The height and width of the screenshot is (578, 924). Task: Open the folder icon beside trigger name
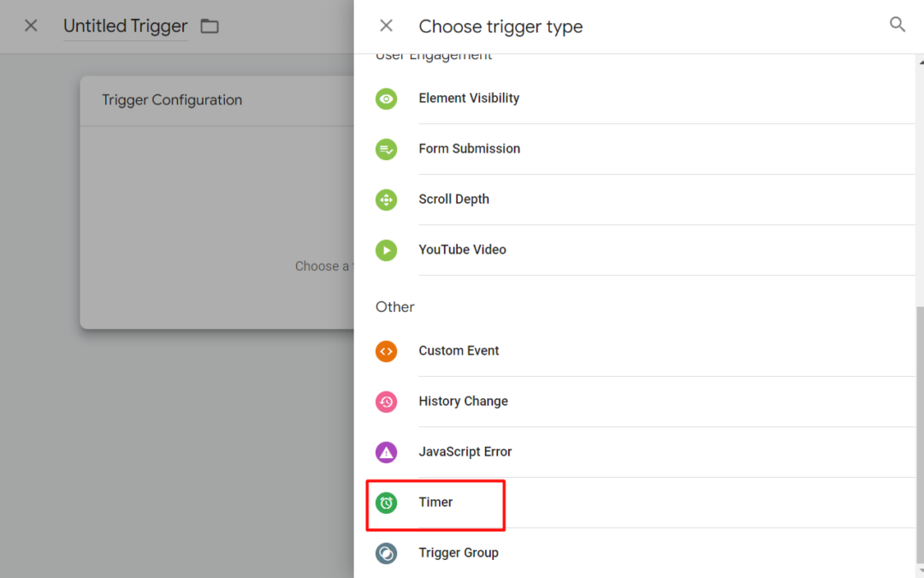click(x=210, y=26)
